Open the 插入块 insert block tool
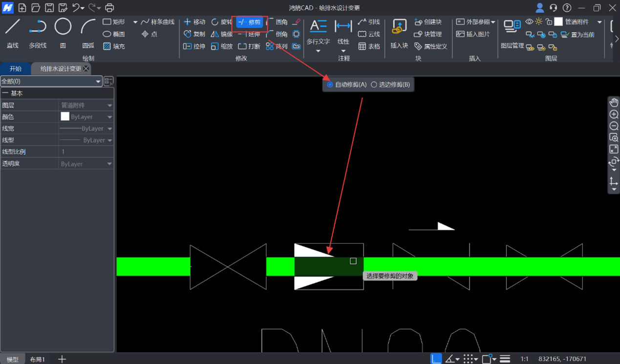 pos(399,33)
